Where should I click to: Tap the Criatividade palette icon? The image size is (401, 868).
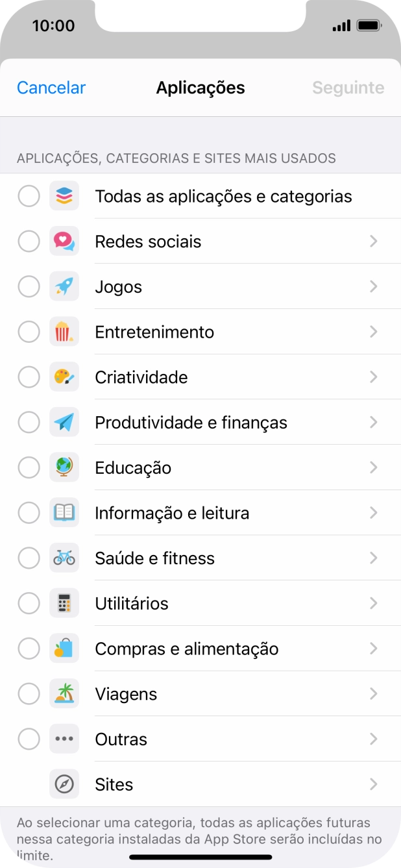pyautogui.click(x=64, y=377)
